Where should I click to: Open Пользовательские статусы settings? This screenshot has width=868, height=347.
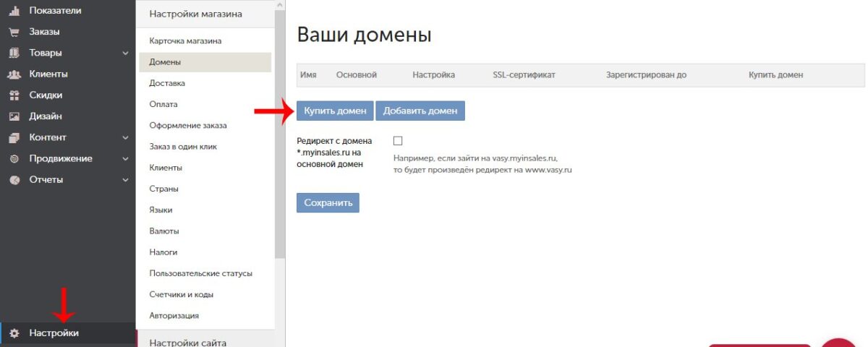tap(200, 273)
